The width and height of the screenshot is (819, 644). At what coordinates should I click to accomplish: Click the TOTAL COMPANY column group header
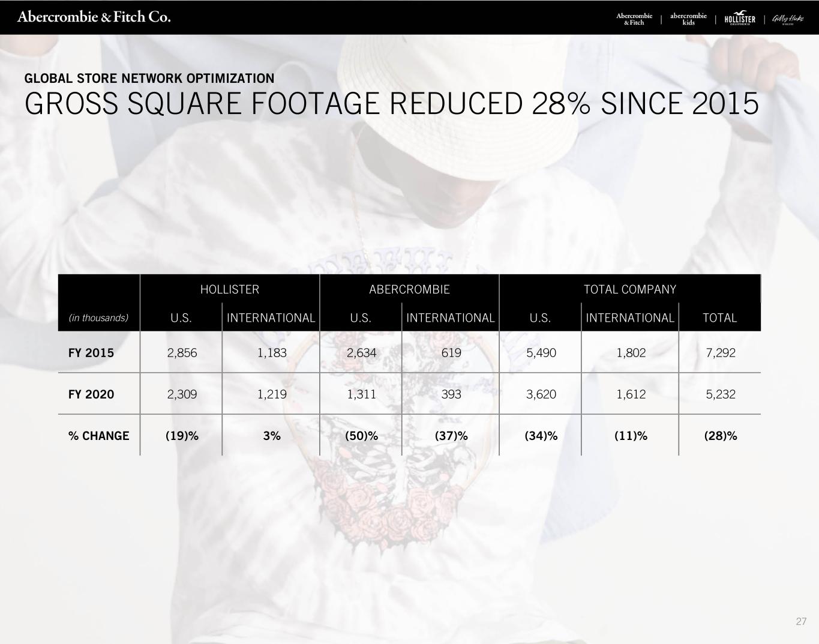[630, 289]
